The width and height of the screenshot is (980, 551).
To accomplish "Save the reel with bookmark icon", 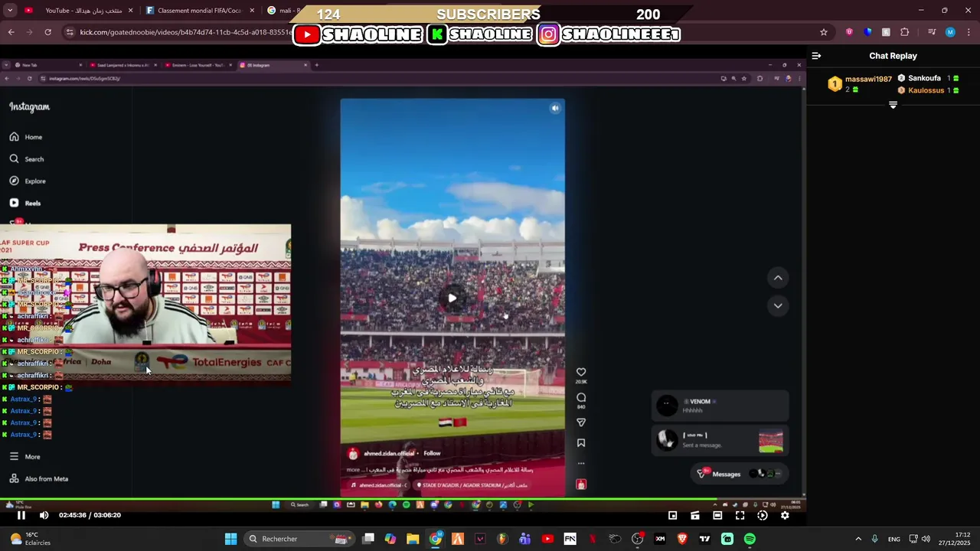I will 581,443.
